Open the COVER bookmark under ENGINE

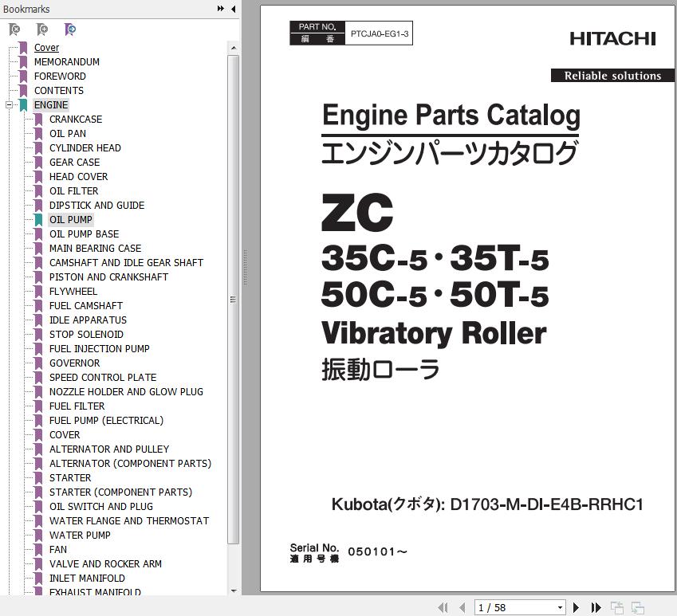click(65, 435)
